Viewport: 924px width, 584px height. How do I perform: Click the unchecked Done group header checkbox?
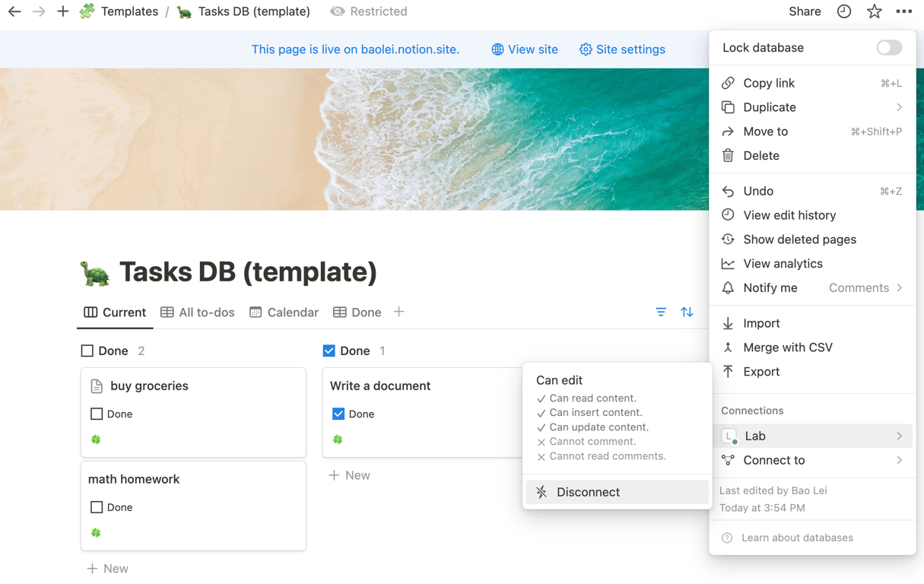87,351
